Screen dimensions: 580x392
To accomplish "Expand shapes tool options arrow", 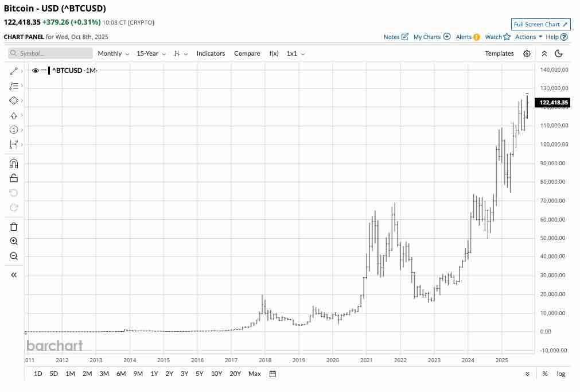I will point(22,100).
